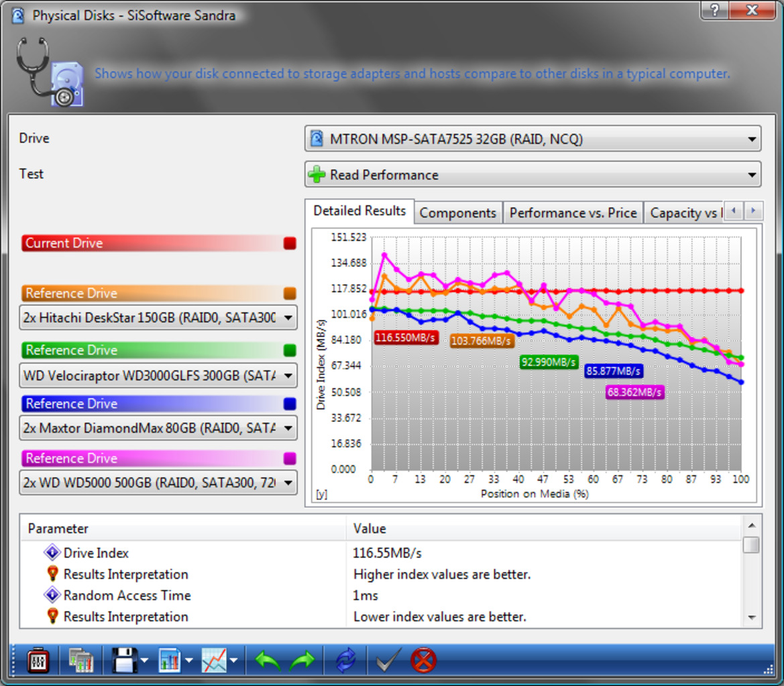
Task: Select the Drive Index row
Action: click(381, 553)
